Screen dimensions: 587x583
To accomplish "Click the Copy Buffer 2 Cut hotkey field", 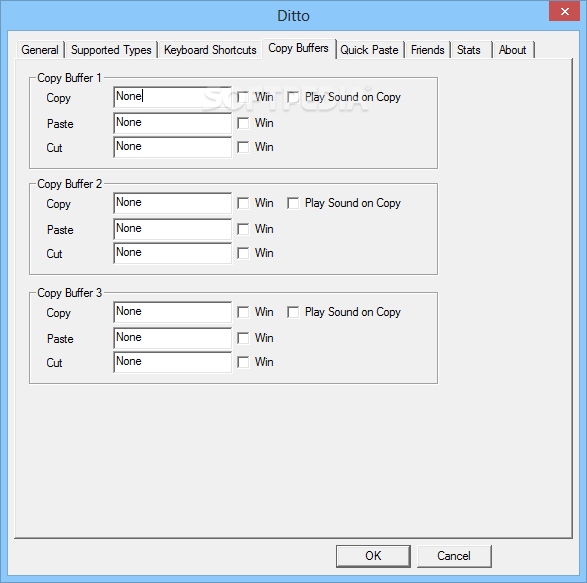I will (173, 253).
